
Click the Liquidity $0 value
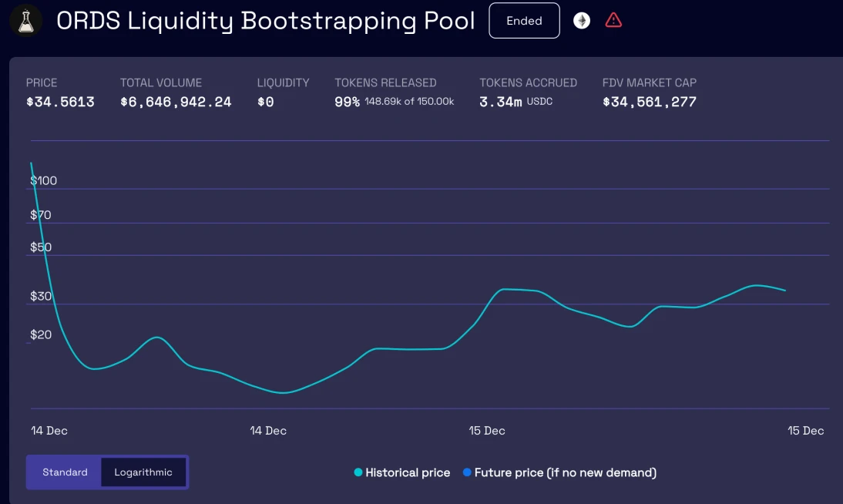(266, 102)
